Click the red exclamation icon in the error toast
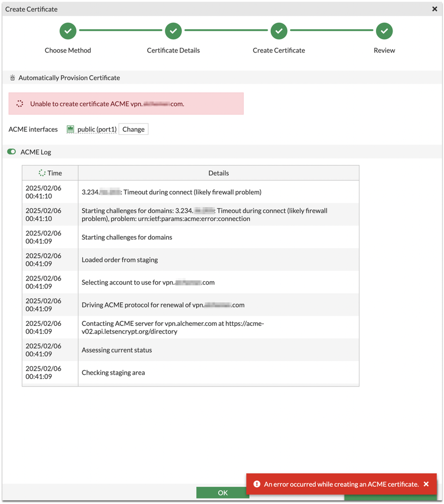Viewport: 444px width, 504px height. (257, 484)
